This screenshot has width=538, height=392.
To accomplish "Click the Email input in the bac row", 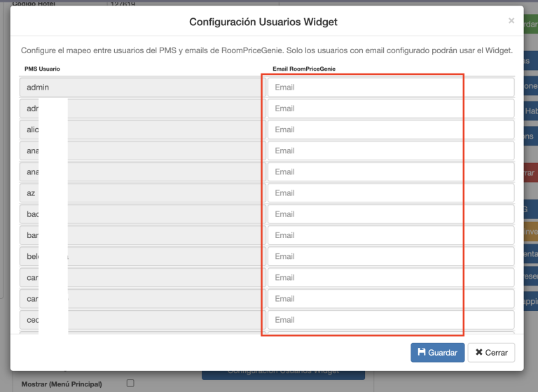I will pos(390,213).
